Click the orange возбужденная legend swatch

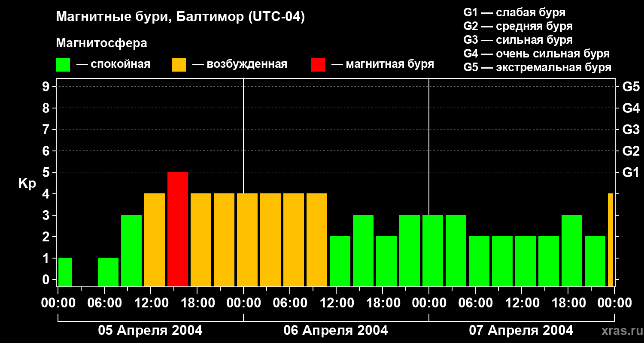[179, 65]
